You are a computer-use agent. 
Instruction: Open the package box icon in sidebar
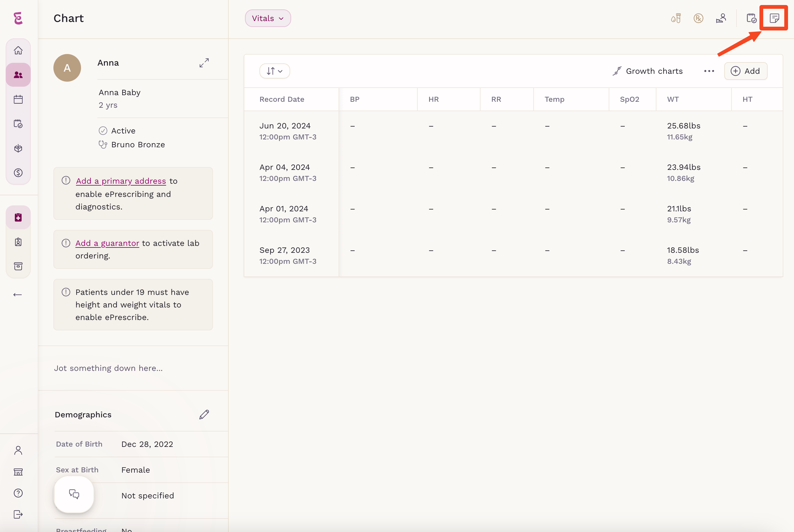tap(18, 148)
